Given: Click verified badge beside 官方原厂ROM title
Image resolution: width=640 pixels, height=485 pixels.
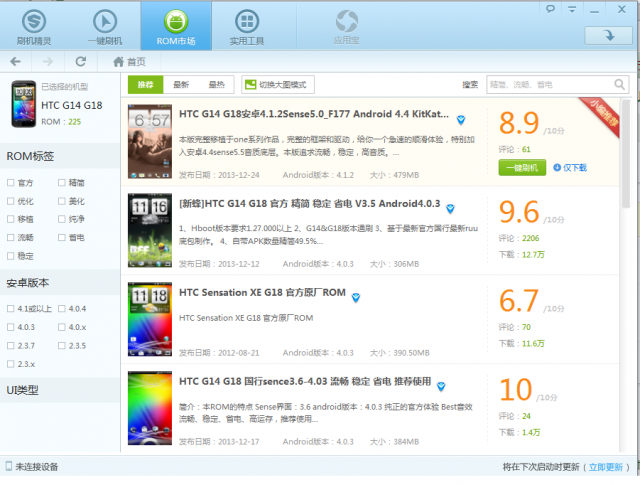Looking at the screenshot, I should [356, 298].
